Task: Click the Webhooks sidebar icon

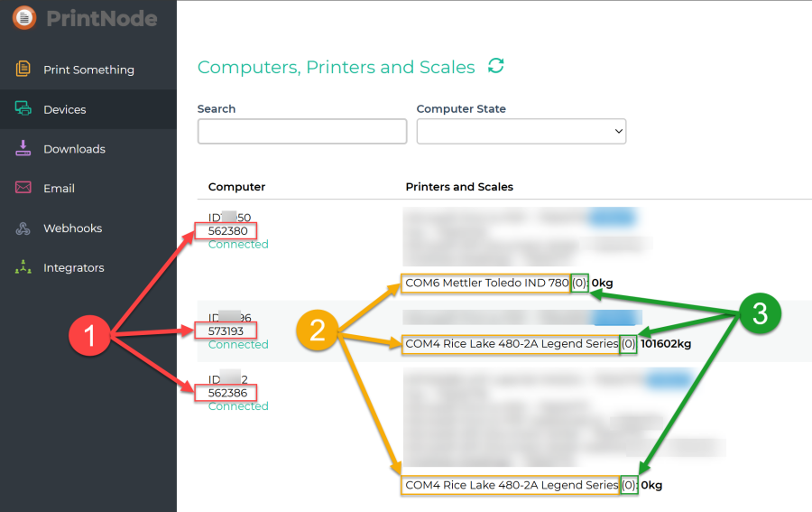Action: (23, 228)
